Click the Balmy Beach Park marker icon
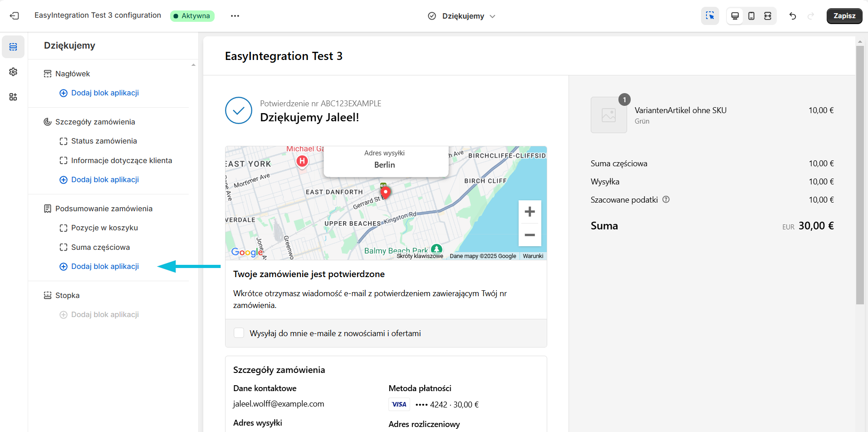868x432 pixels. (436, 249)
